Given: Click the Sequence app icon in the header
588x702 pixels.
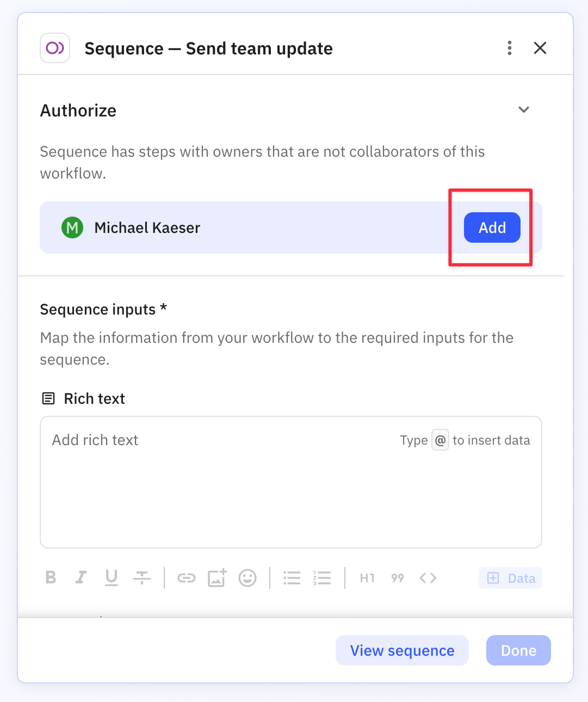Looking at the screenshot, I should 54,48.
